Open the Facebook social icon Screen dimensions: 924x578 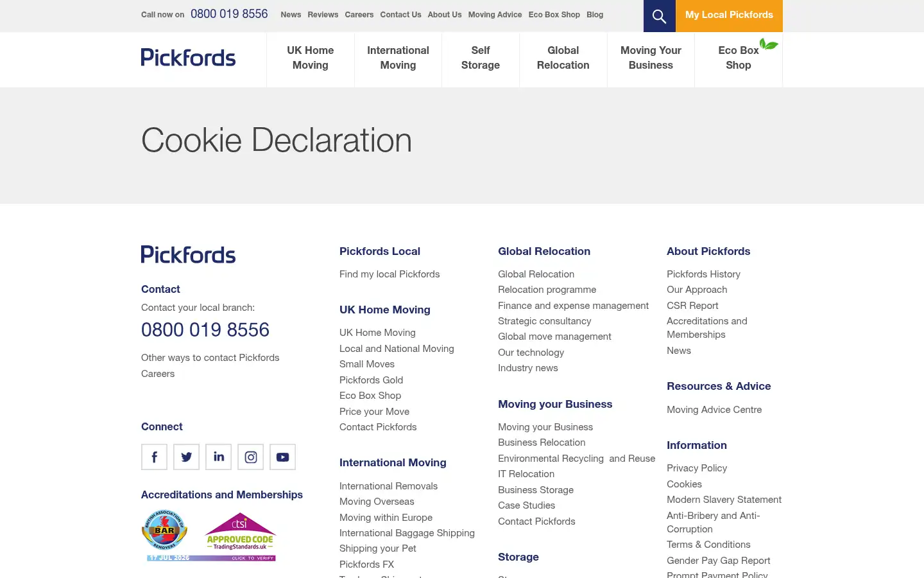click(154, 457)
